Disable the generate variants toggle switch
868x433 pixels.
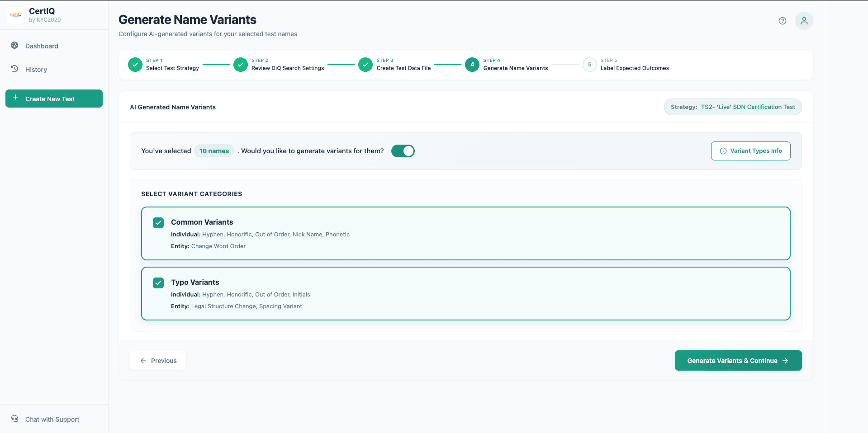tap(403, 151)
